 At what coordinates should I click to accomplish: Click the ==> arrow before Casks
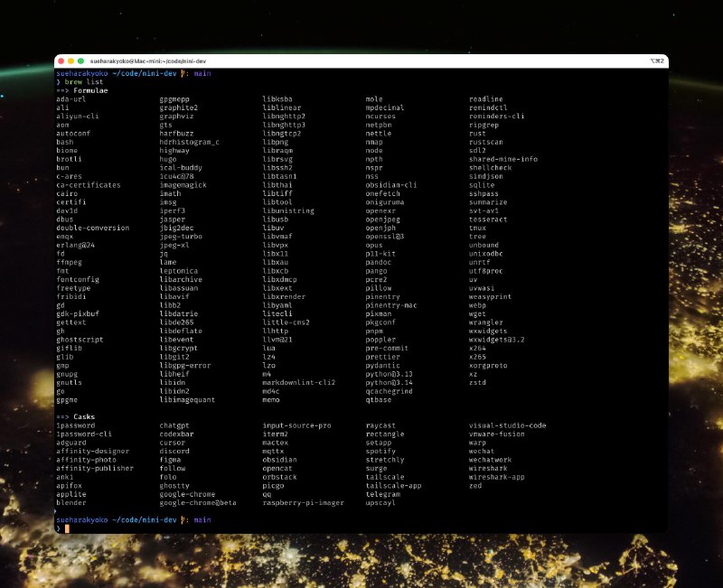[62, 416]
